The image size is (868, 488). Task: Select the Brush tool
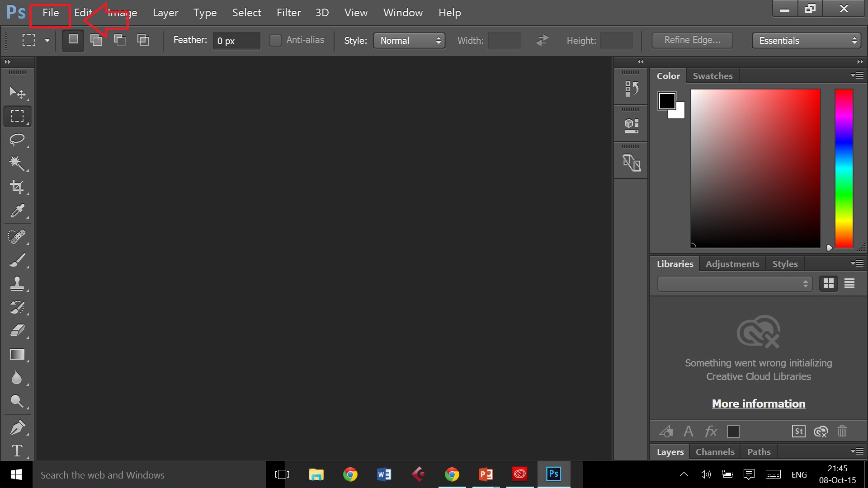[16, 259]
